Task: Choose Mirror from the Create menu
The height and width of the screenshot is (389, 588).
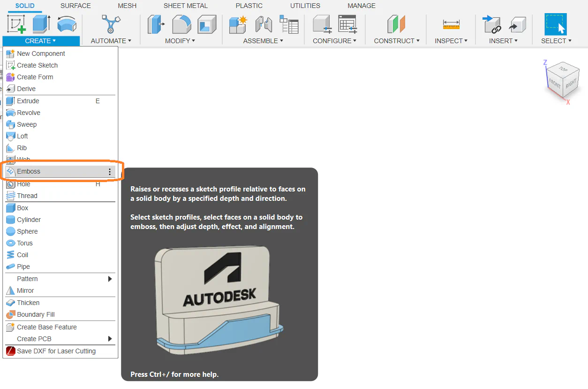Action: coord(60,290)
